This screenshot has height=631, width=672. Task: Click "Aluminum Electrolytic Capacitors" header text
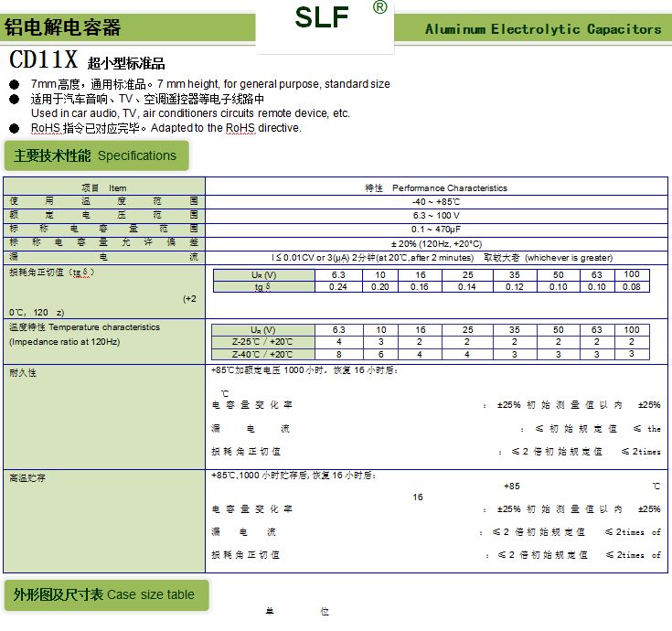543,29
